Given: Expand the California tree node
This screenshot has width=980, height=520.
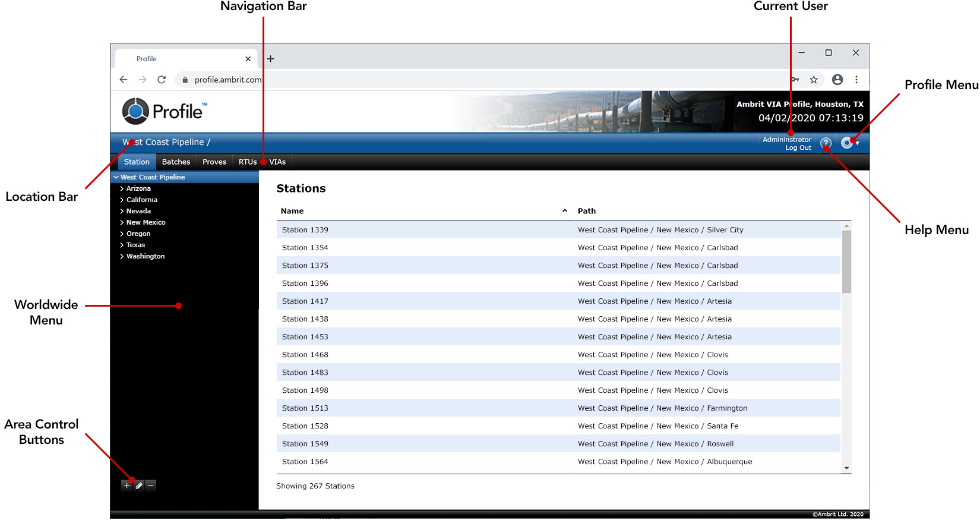Looking at the screenshot, I should (x=122, y=200).
